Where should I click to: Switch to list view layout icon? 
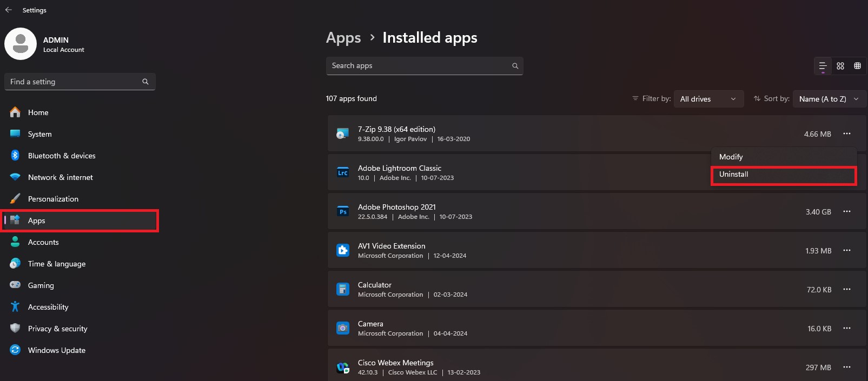(823, 66)
